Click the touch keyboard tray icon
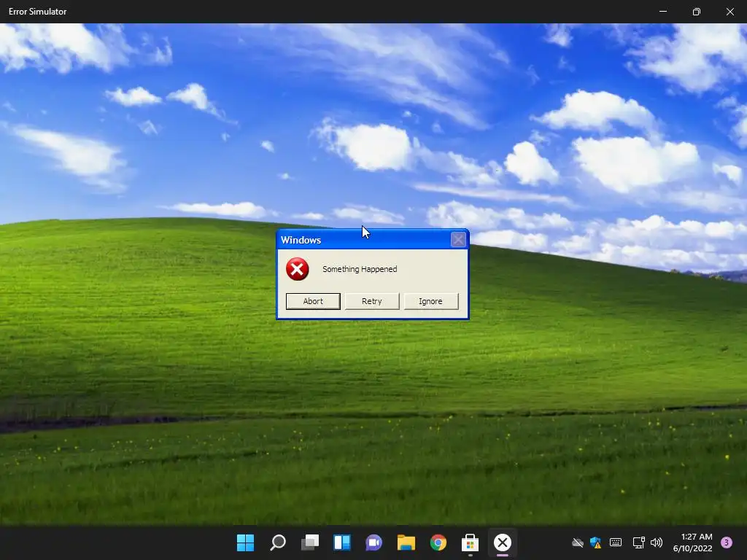This screenshot has height=560, width=747. [x=616, y=542]
